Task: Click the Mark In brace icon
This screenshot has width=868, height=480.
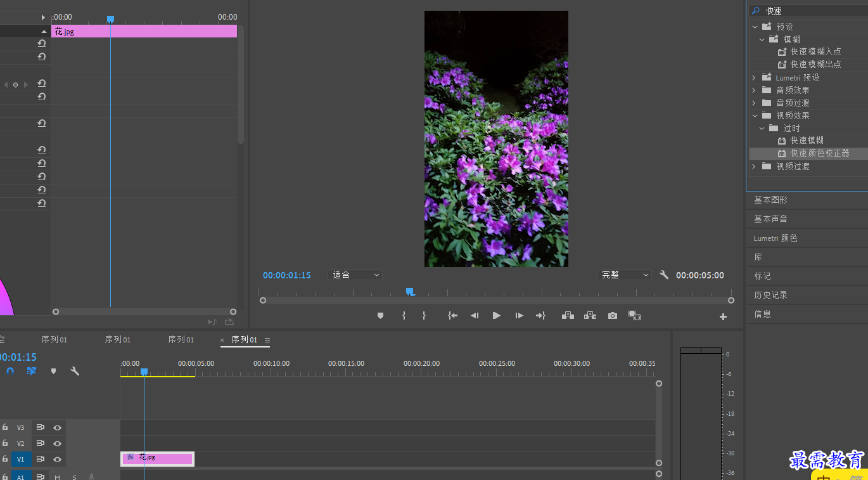Action: tap(404, 316)
